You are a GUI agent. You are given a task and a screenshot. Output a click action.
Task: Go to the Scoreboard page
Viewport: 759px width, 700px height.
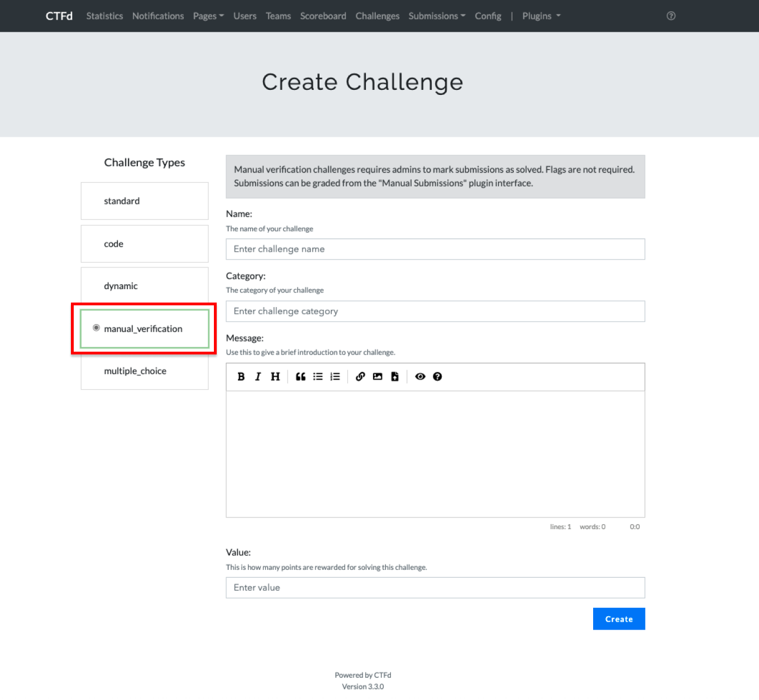(x=323, y=16)
